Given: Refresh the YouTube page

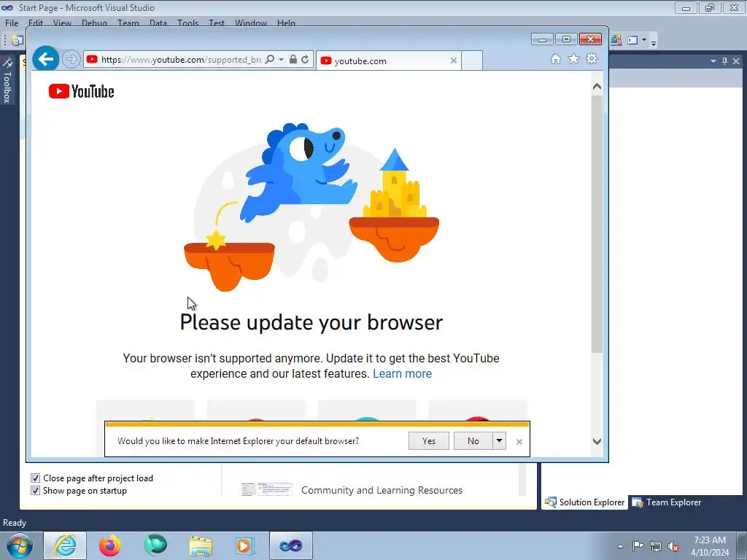Looking at the screenshot, I should pos(305,60).
